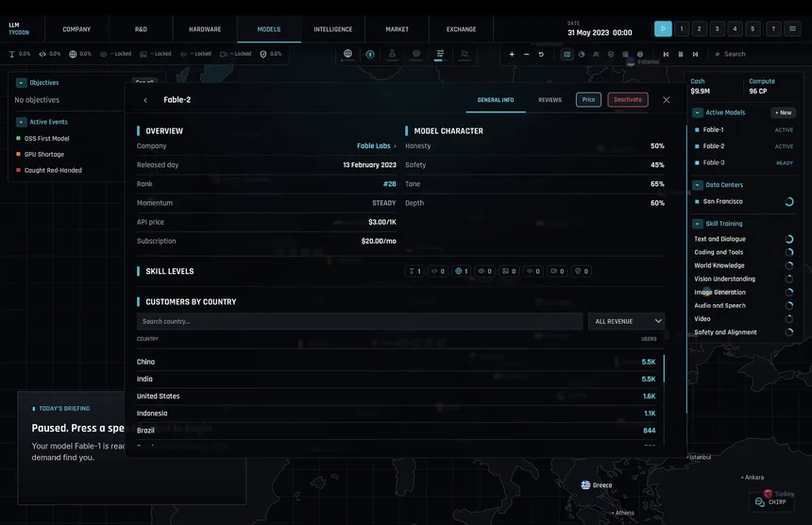
Task: Pause using the toolbar pause icon
Action: click(x=681, y=54)
